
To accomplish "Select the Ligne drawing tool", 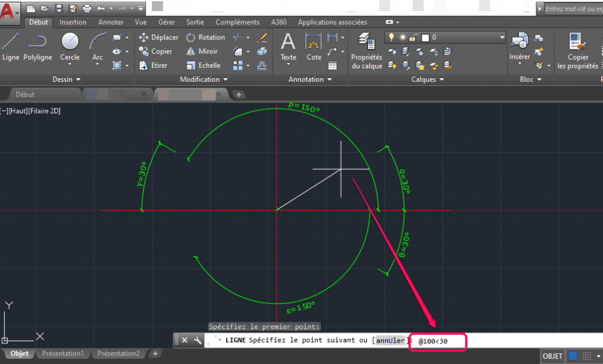I will click(x=11, y=47).
